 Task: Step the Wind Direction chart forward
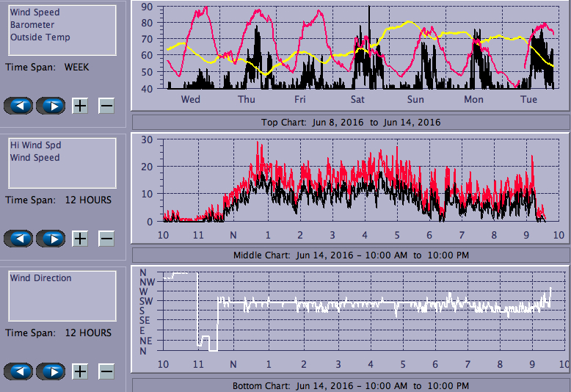click(x=51, y=371)
